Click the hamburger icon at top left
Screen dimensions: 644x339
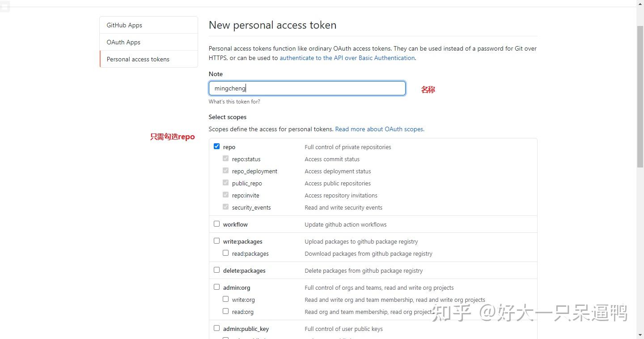[5, 6]
